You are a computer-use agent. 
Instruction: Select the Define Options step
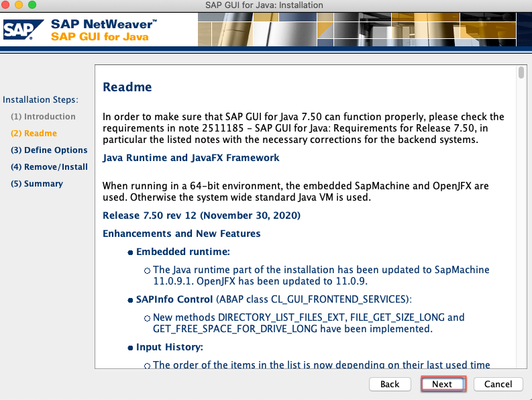pos(49,150)
